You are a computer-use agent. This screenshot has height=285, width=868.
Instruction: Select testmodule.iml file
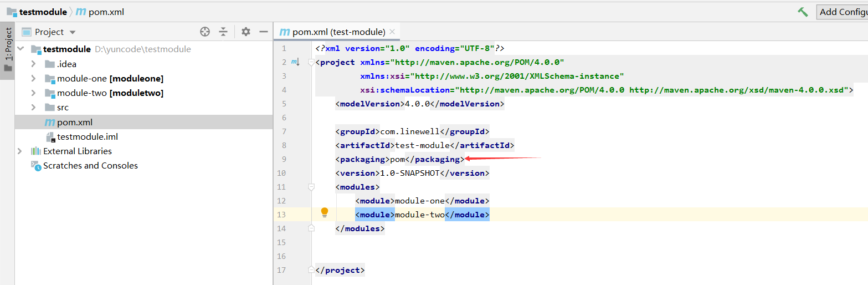point(87,136)
